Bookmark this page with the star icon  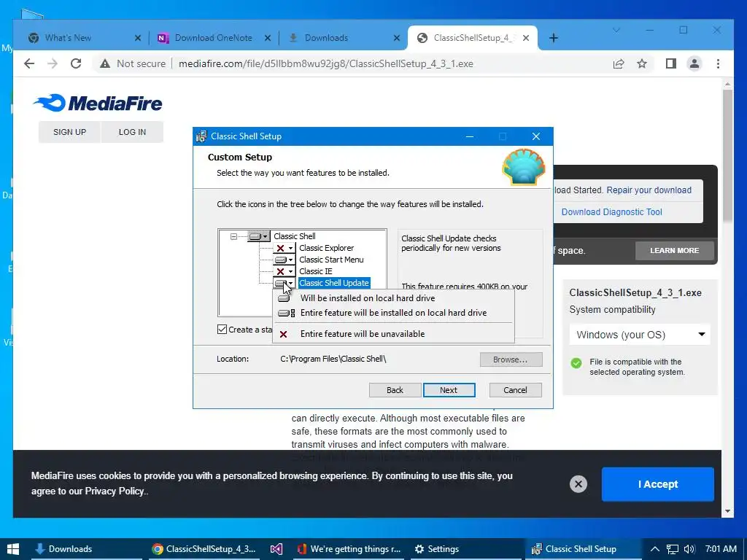(x=642, y=64)
